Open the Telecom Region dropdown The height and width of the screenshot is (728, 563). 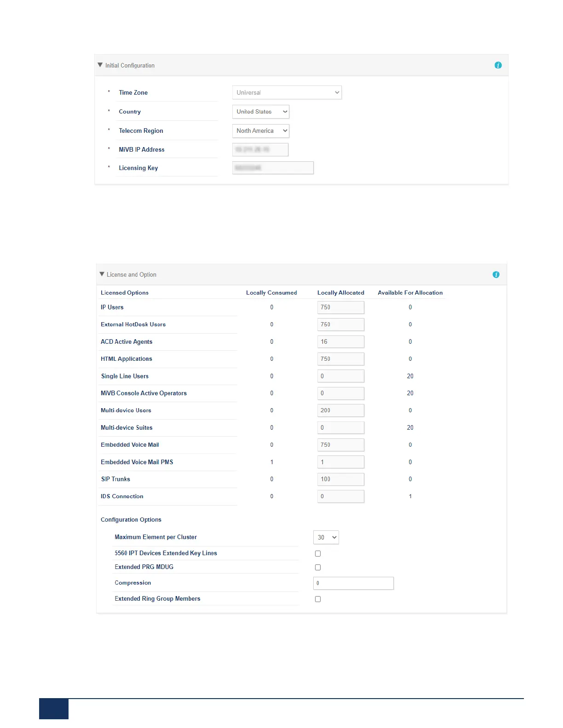261,131
